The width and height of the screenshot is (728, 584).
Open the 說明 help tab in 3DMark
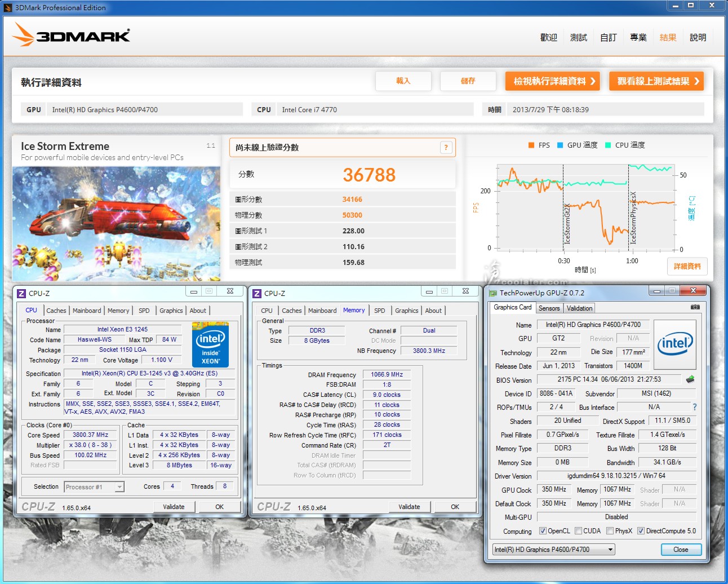pos(698,37)
